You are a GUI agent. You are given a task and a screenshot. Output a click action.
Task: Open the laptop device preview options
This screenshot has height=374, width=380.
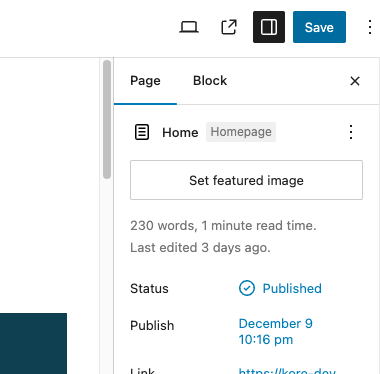tap(189, 27)
